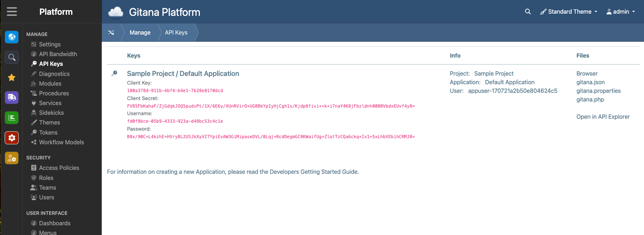Click the Tokens key icon
Viewport: 644px width, 235px height.
click(x=34, y=132)
